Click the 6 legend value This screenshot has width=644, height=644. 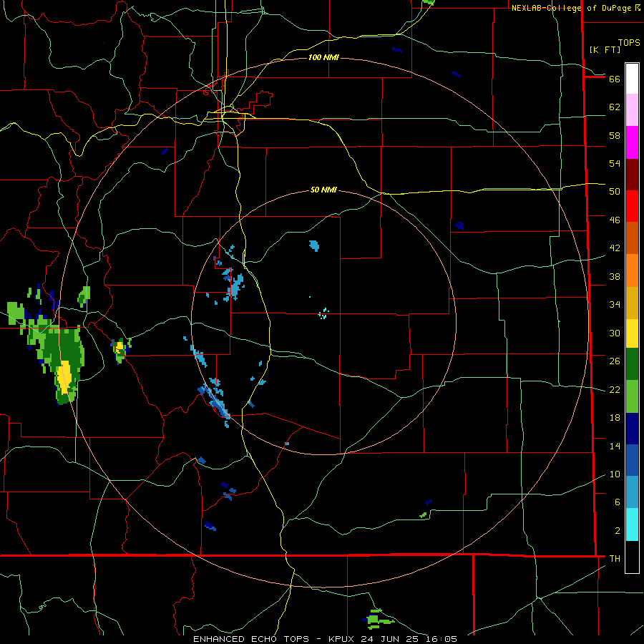click(x=618, y=502)
